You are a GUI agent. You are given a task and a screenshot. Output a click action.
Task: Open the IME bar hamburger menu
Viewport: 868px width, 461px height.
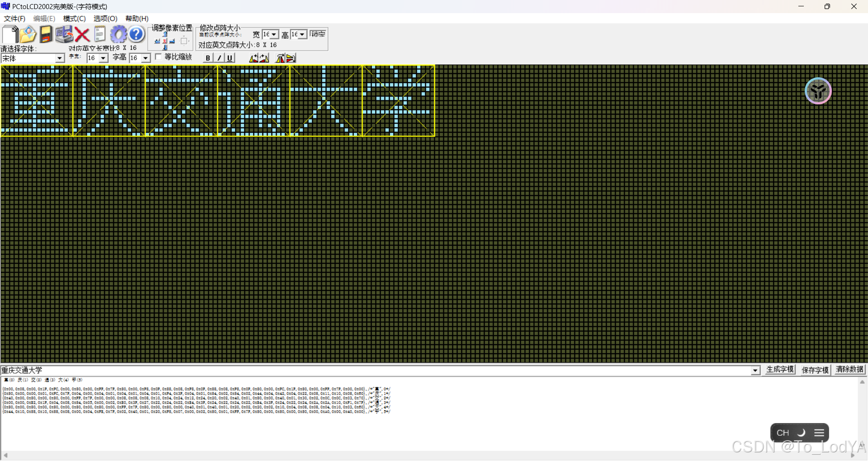tap(819, 433)
